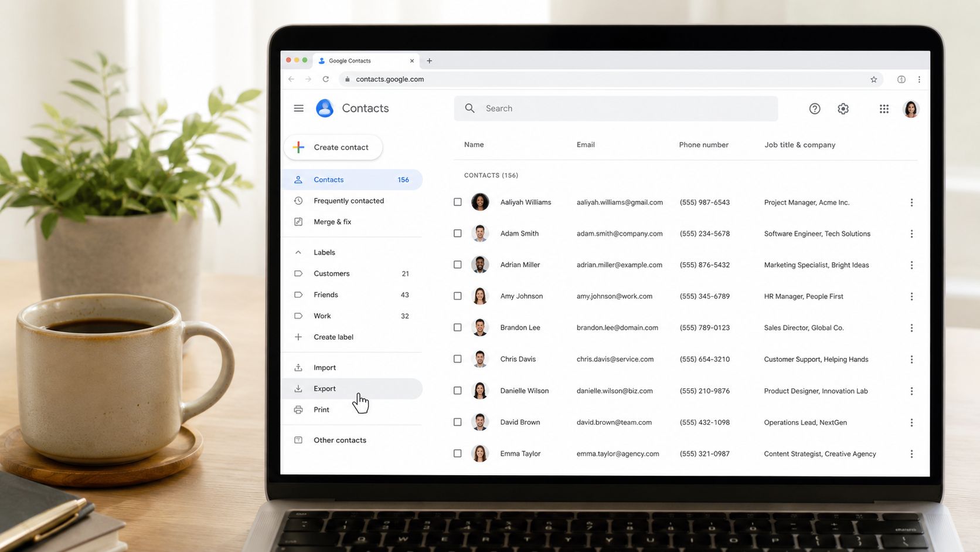The width and height of the screenshot is (980, 552).
Task: Open the Help question mark icon
Action: pos(815,109)
